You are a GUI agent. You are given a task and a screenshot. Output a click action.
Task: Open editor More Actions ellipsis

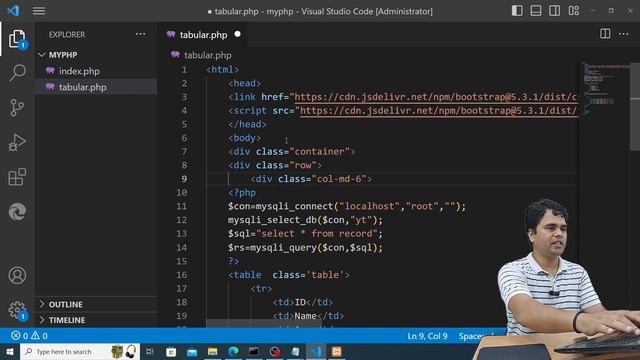624,34
